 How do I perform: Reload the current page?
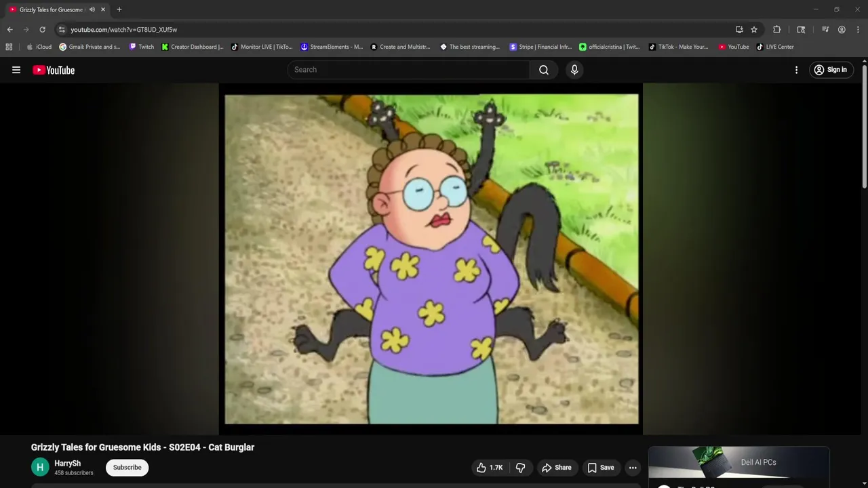point(42,30)
